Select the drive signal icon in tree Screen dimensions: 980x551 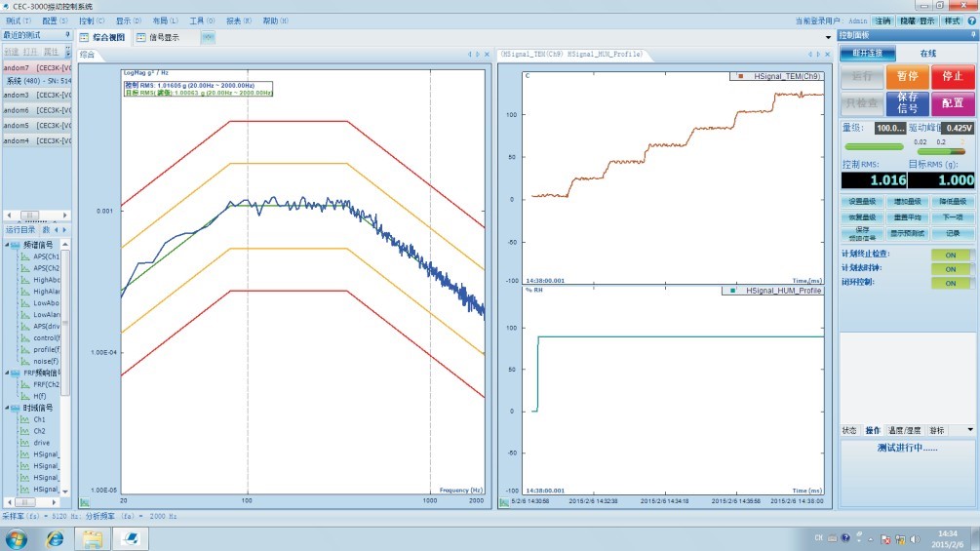pos(22,443)
